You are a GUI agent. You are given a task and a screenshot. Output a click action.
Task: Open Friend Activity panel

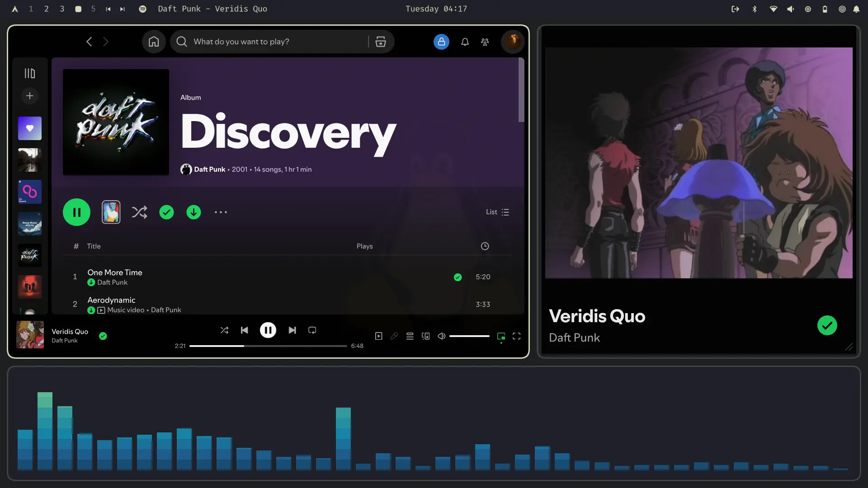tap(485, 42)
